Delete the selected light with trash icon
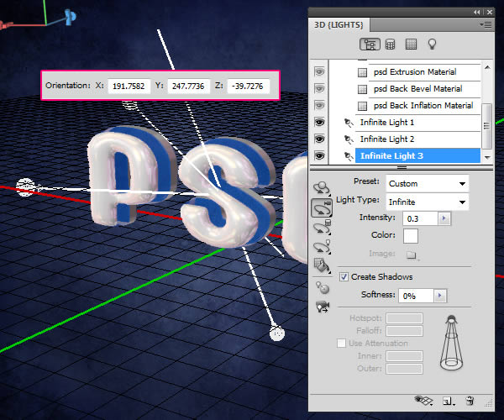The height and width of the screenshot is (420, 504). [x=470, y=402]
